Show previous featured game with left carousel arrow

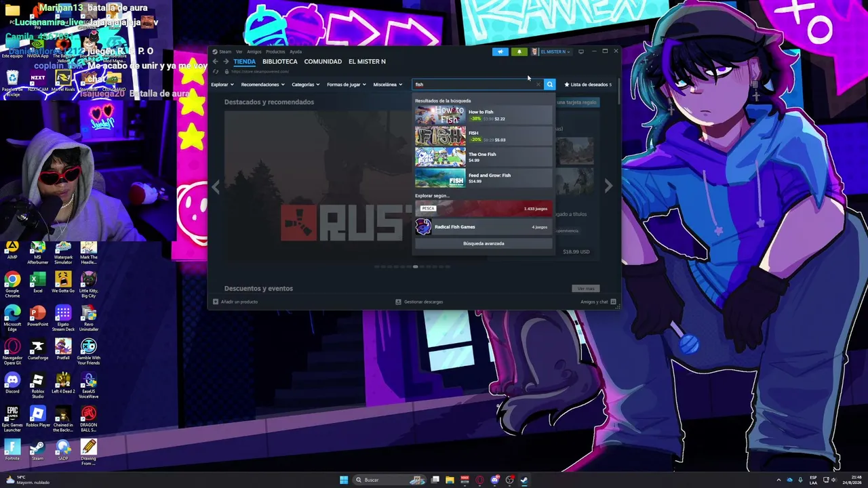click(216, 188)
